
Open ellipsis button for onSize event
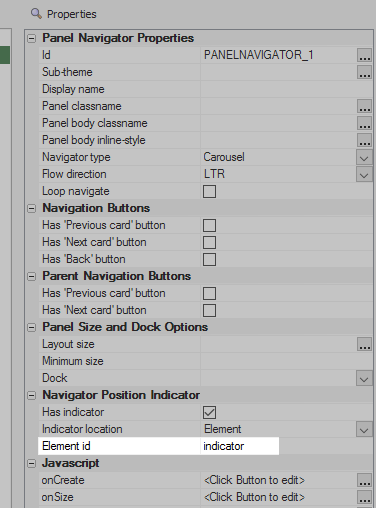pyautogui.click(x=364, y=497)
